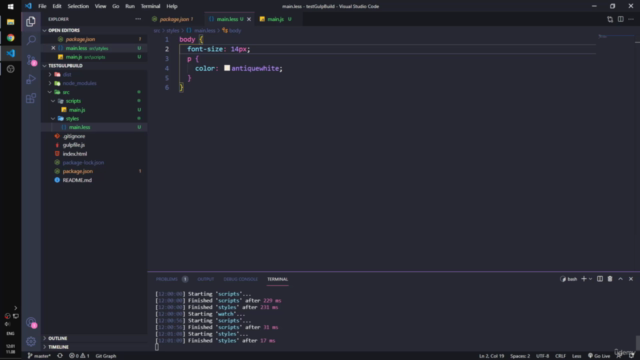Open Windows Start menu
This screenshot has height=360, width=640.
[11, 7]
